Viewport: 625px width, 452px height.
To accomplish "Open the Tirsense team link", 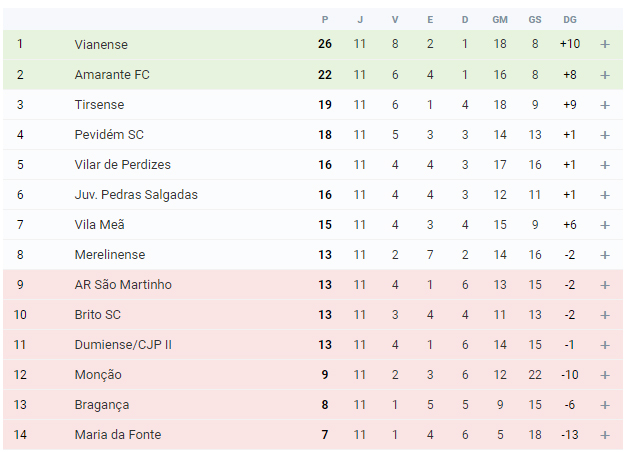I will pyautogui.click(x=99, y=104).
